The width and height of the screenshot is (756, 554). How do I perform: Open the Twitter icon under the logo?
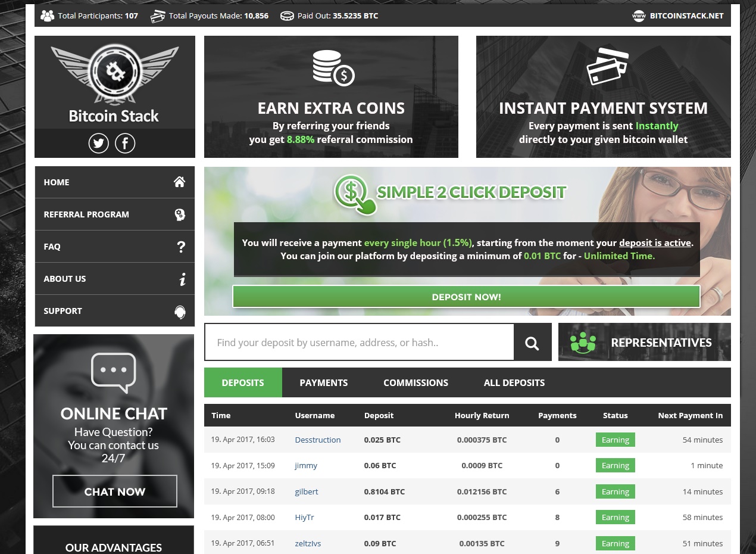(x=99, y=144)
